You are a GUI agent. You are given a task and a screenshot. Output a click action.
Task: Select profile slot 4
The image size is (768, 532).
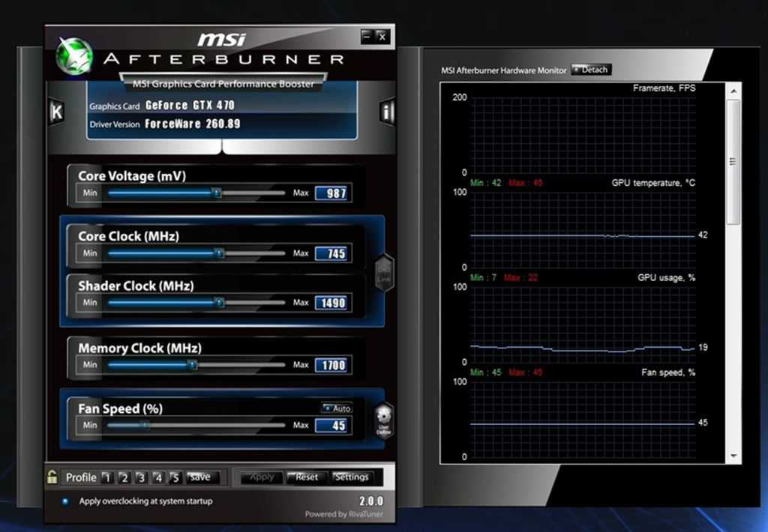coord(157,477)
